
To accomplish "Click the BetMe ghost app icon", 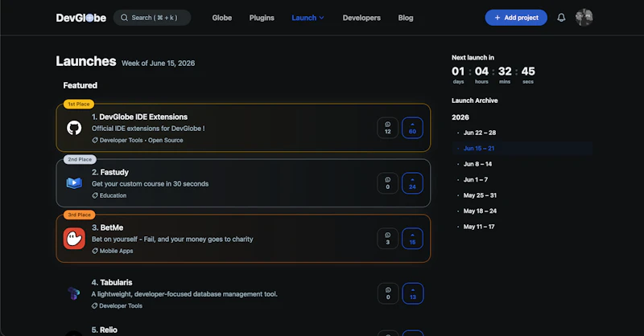I will [74, 239].
